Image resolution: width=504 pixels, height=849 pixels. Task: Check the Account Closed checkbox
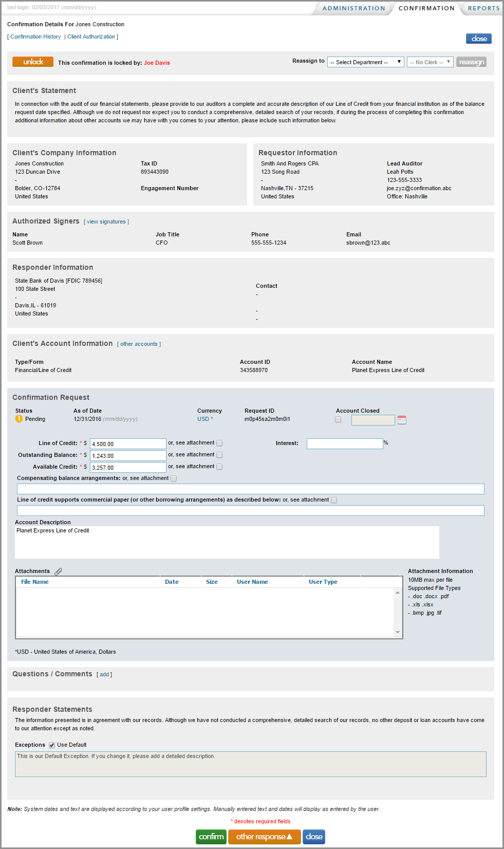[338, 419]
